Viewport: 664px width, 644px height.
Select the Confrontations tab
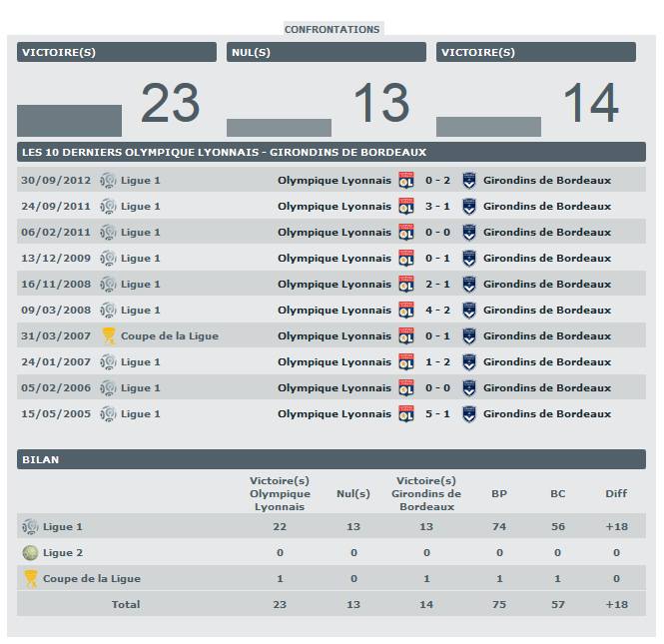pyautogui.click(x=332, y=29)
